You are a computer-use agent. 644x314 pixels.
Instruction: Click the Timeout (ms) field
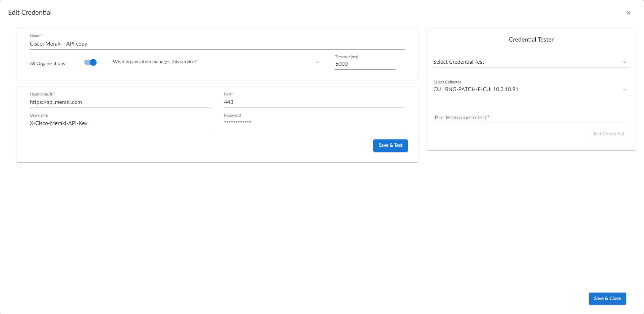[x=365, y=64]
